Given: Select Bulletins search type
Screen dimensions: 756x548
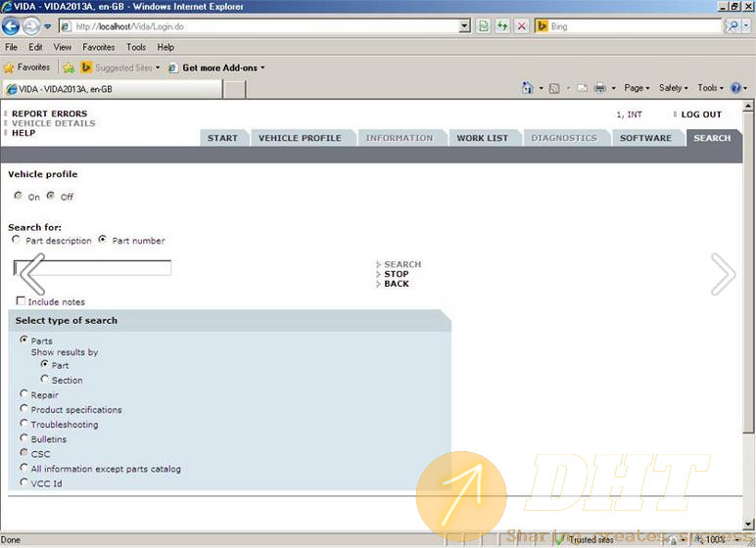Looking at the screenshot, I should click(x=24, y=438).
